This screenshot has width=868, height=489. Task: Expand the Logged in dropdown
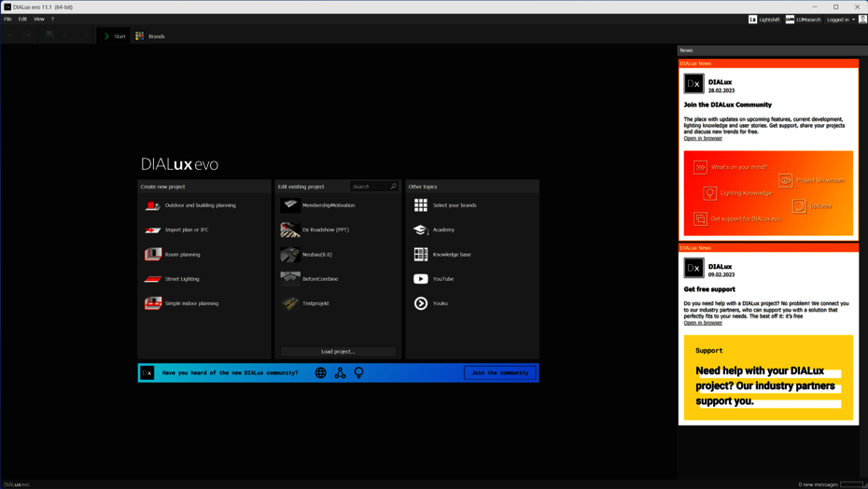tap(841, 20)
